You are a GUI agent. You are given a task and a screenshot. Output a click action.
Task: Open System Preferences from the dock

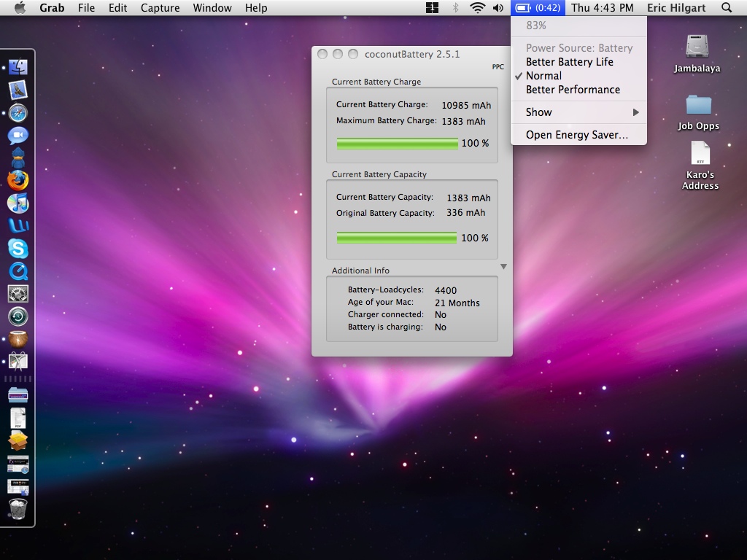(x=18, y=293)
